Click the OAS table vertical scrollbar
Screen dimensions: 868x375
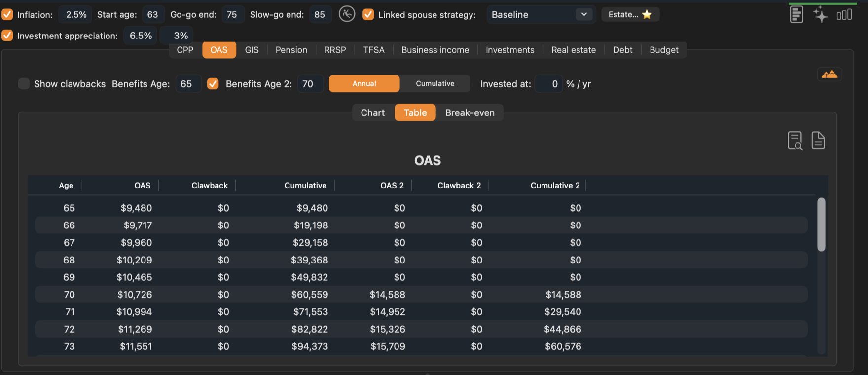[x=821, y=225]
